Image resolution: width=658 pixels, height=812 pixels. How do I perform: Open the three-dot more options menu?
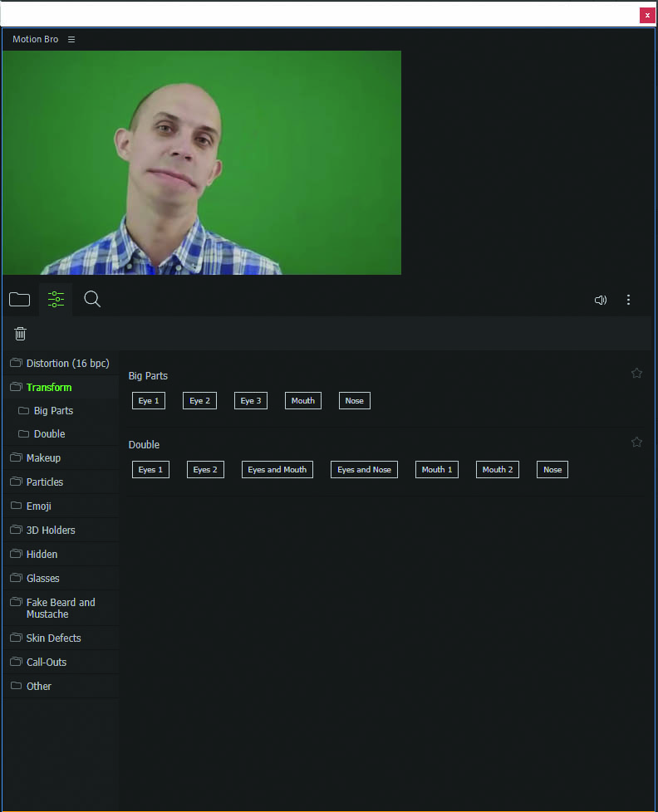628,300
